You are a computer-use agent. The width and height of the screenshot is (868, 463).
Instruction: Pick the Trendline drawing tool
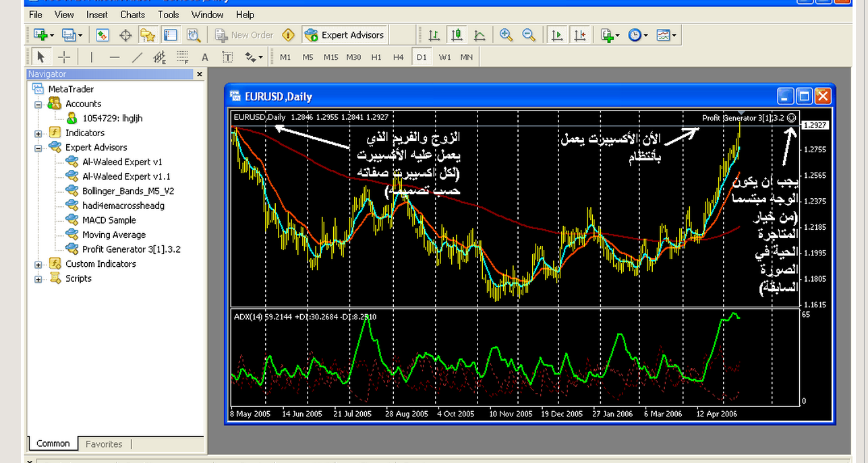137,57
